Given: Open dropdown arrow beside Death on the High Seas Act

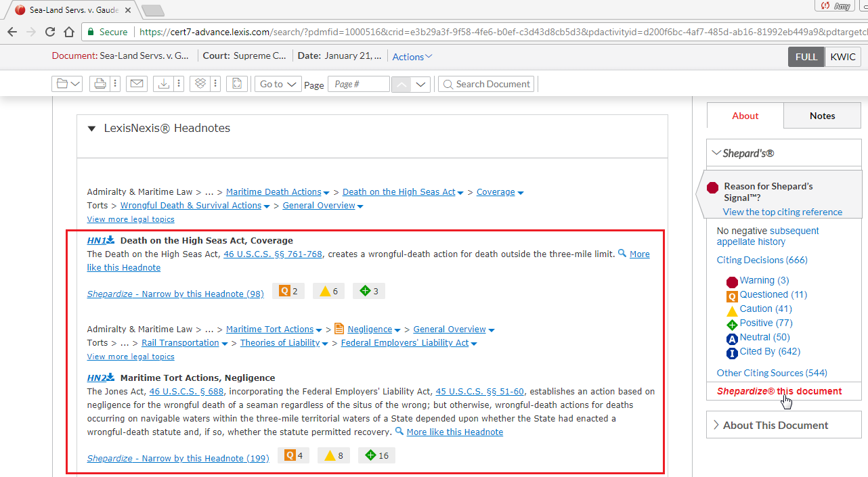Looking at the screenshot, I should click(460, 193).
